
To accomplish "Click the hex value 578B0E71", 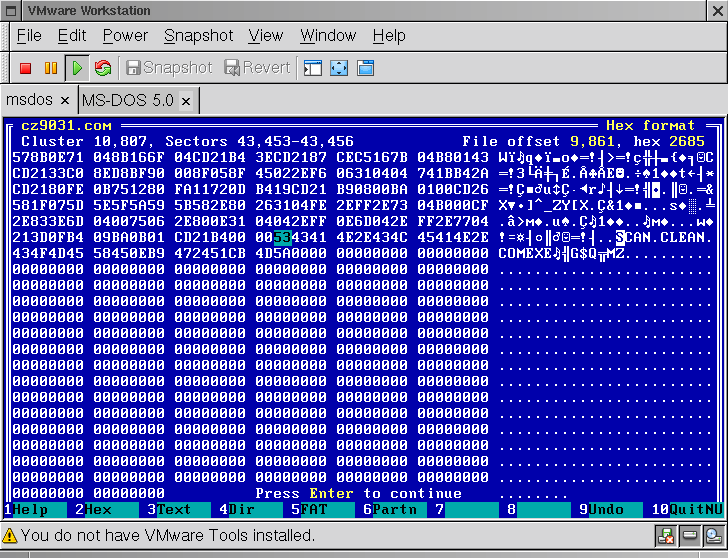I will 48,157.
